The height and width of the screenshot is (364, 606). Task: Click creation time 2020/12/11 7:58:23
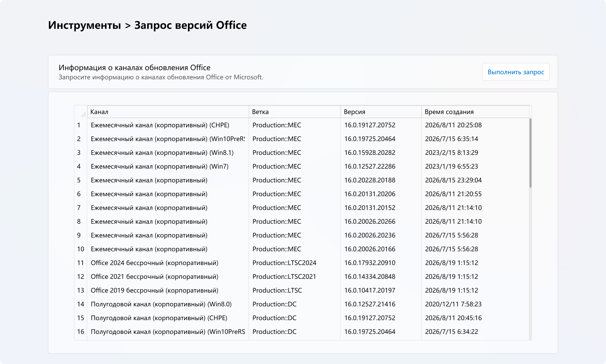(475, 304)
